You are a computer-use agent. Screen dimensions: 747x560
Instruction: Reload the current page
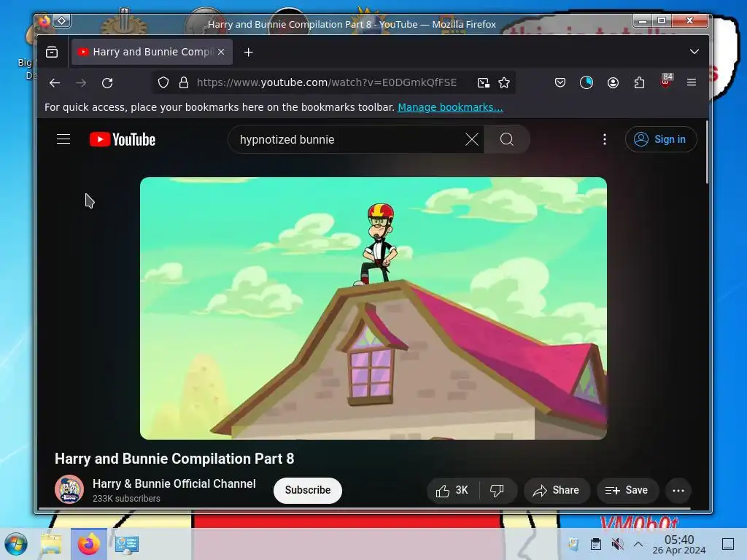(107, 83)
